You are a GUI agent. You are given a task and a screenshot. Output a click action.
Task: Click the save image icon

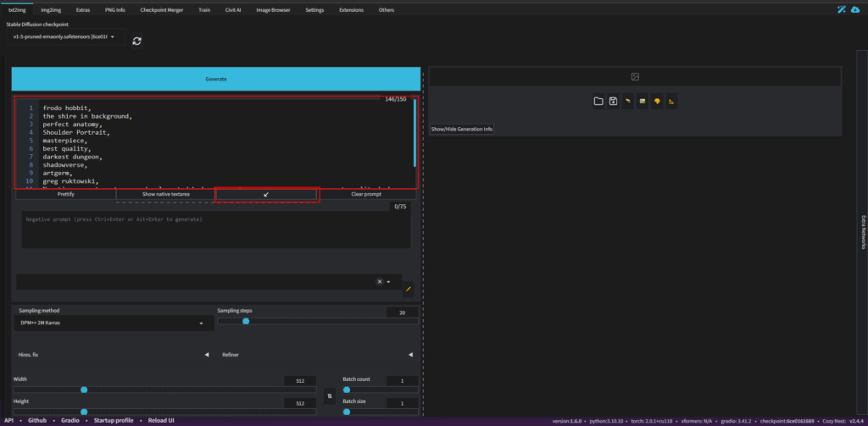tap(613, 102)
